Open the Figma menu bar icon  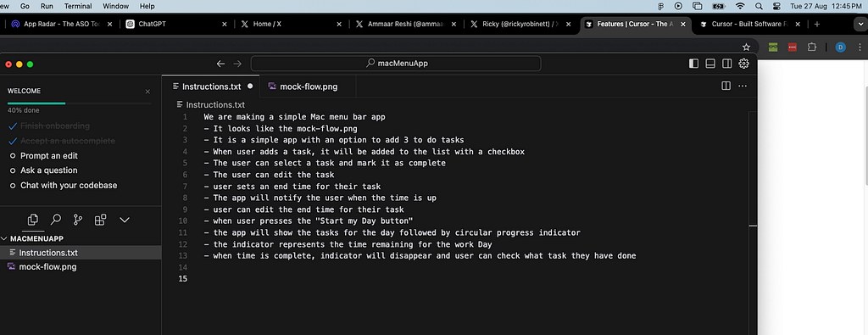(660, 6)
